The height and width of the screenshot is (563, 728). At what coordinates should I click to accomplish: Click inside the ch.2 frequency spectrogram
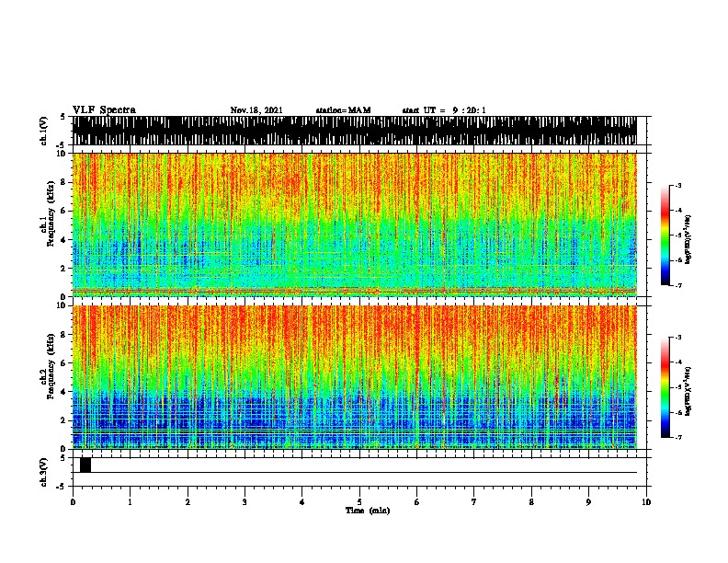tap(355, 377)
